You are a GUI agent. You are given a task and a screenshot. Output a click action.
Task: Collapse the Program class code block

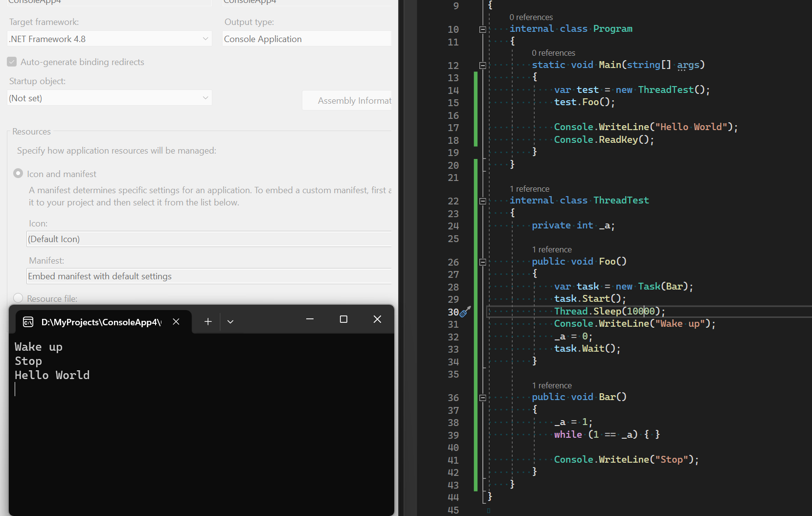coord(482,29)
